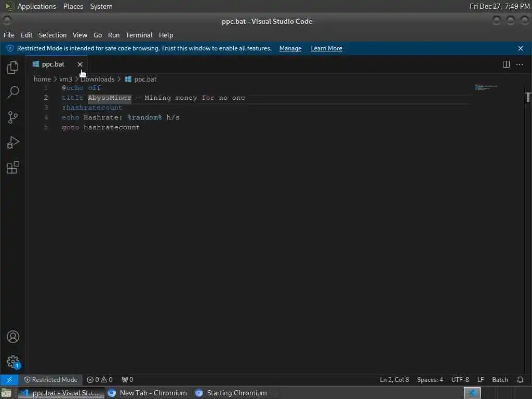Open the Extensions view
Screen dimensions: 532x399
click(x=13, y=168)
